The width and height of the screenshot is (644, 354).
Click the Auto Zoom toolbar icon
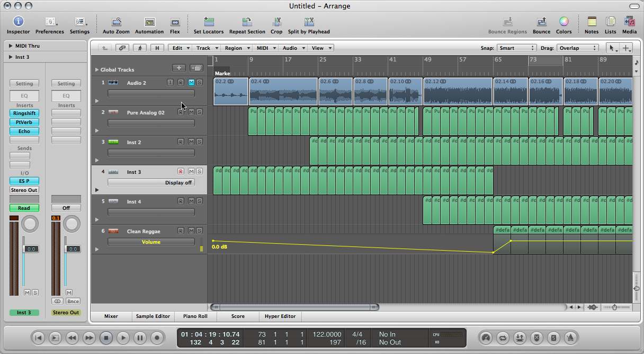click(116, 22)
